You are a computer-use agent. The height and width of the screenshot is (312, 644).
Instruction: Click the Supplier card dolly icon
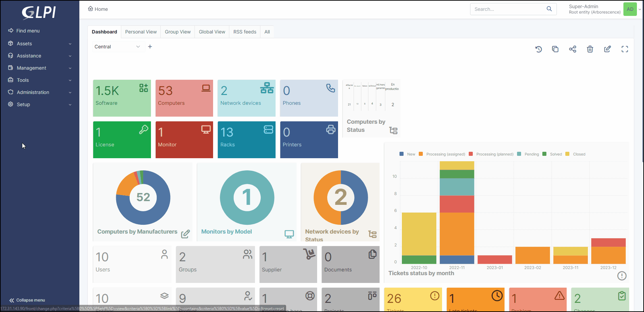pos(309,254)
